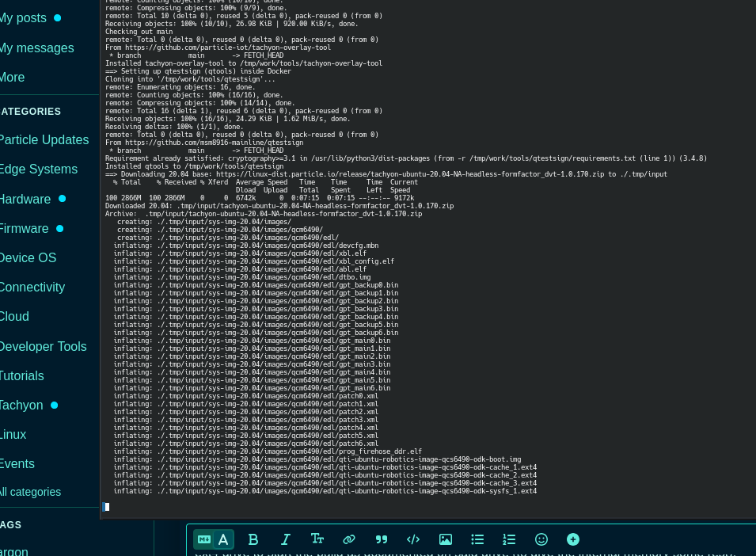
Task: Go to the Tutorials category
Action: pos(21,375)
